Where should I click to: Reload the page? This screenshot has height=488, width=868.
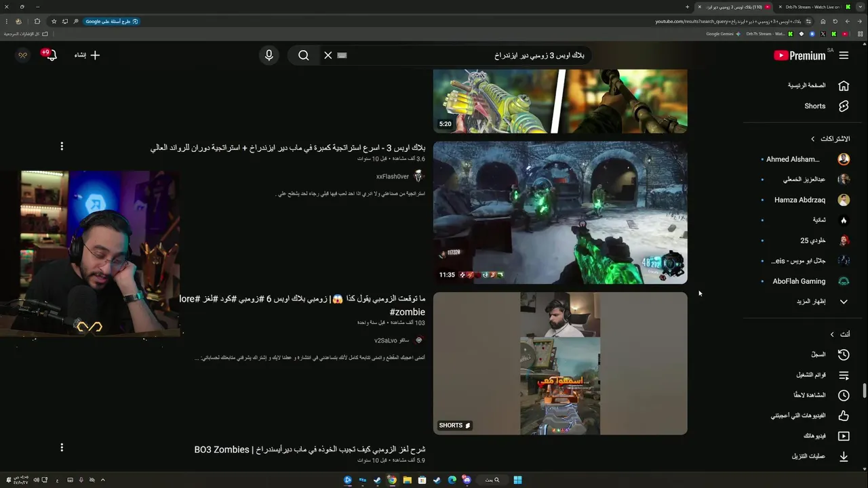tap(835, 21)
